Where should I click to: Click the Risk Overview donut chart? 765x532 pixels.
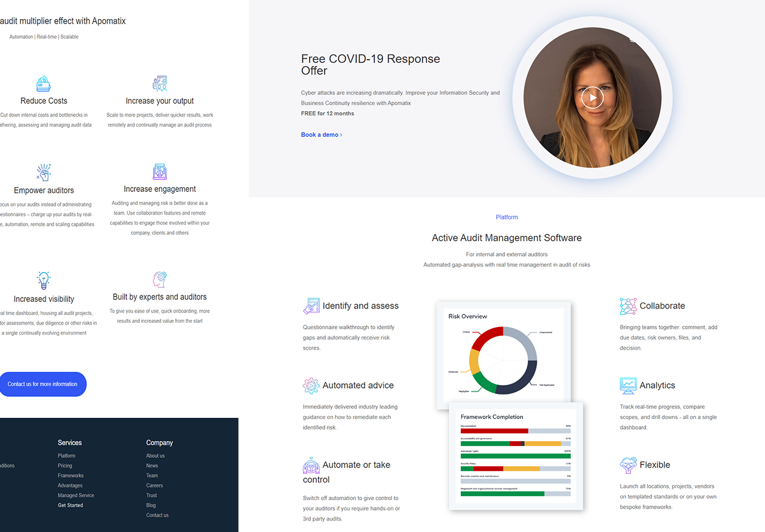(x=503, y=360)
